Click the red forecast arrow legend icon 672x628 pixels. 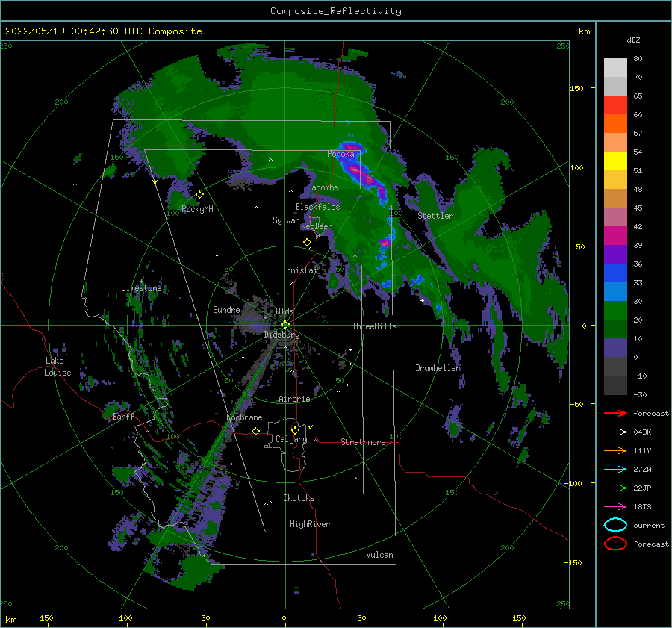615,413
